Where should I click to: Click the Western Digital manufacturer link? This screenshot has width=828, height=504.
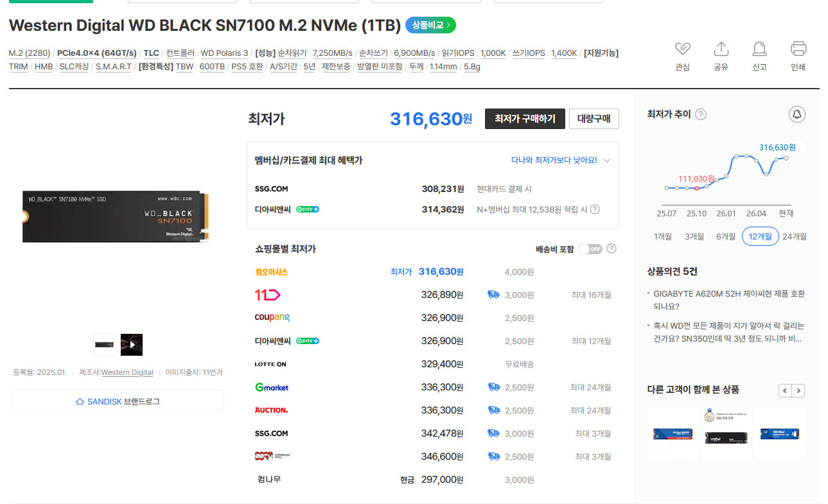pyautogui.click(x=127, y=372)
